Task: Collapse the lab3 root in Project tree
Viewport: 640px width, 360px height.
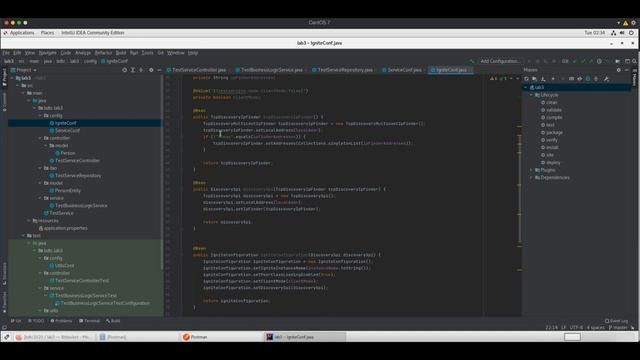Action: pos(12,78)
